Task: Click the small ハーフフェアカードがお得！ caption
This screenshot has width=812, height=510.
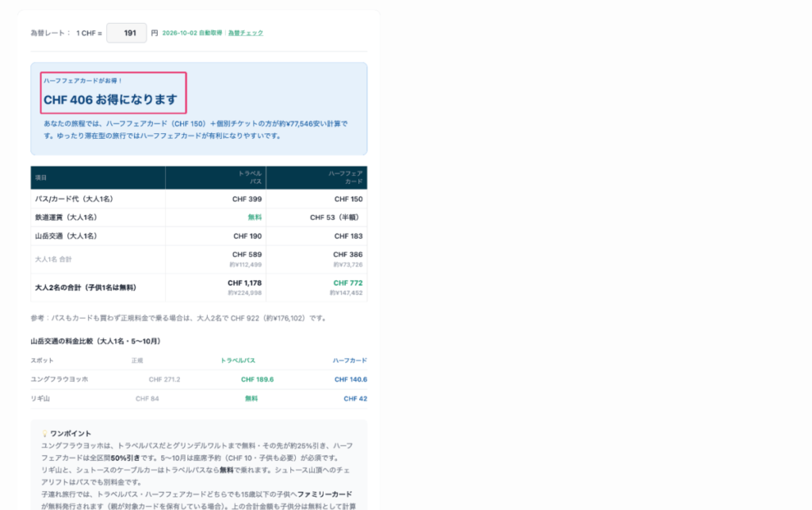Action: (82, 81)
